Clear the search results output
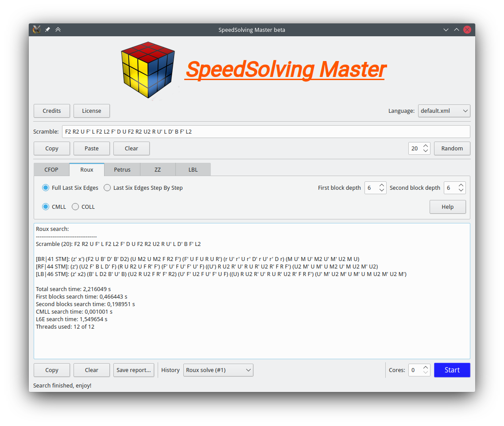Image resolution: width=504 pixels, height=426 pixels. coord(92,370)
